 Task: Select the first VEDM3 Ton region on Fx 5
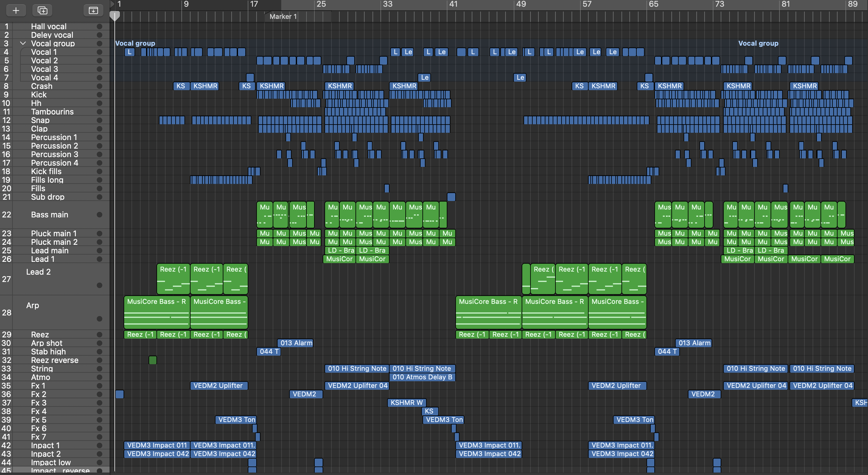coord(236,419)
